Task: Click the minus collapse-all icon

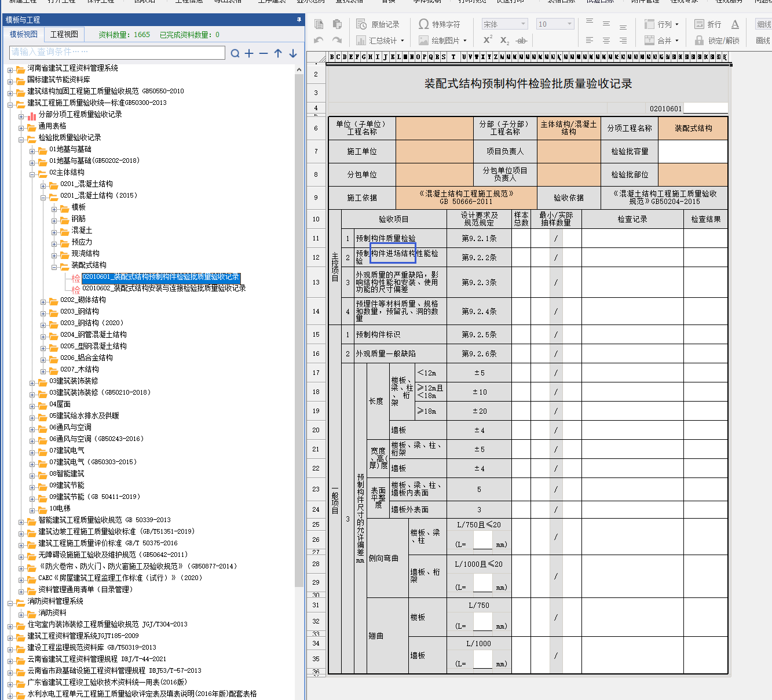Action: [x=264, y=53]
